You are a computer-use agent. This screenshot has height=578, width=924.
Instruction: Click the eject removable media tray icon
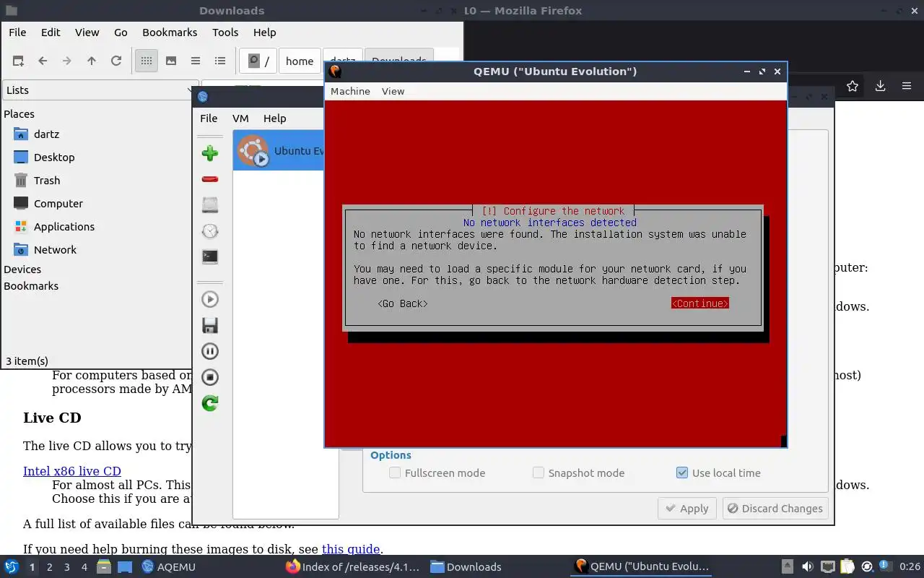click(x=788, y=567)
